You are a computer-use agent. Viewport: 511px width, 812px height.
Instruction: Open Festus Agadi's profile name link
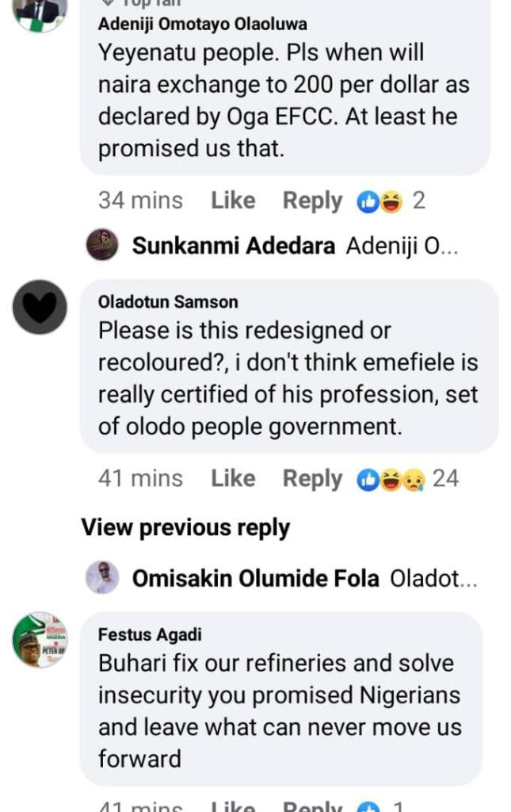[150, 634]
